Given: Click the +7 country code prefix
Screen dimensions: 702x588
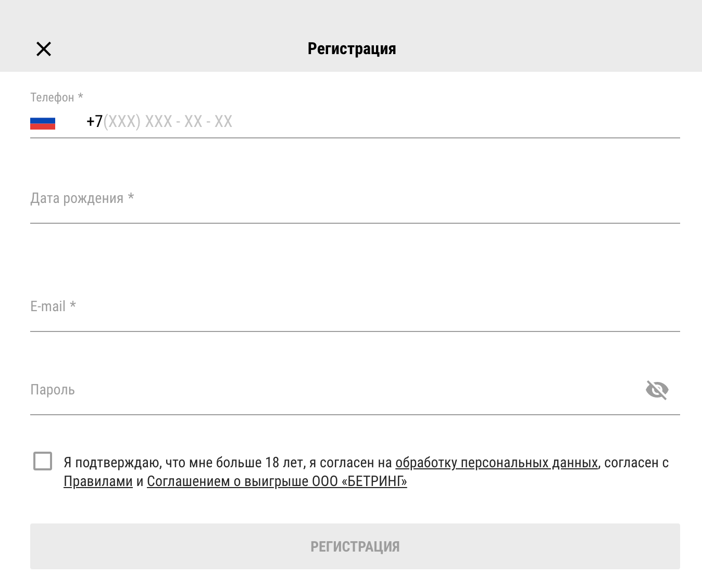Looking at the screenshot, I should (x=94, y=122).
